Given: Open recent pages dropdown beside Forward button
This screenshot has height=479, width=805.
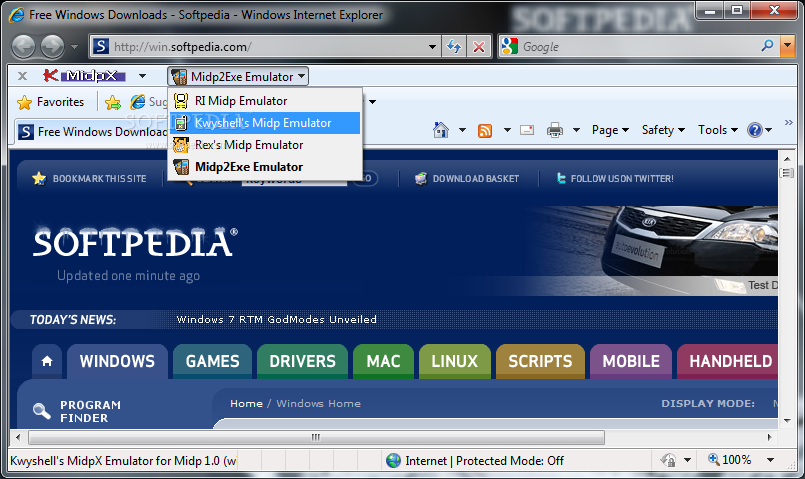Looking at the screenshot, I should pos(74,47).
